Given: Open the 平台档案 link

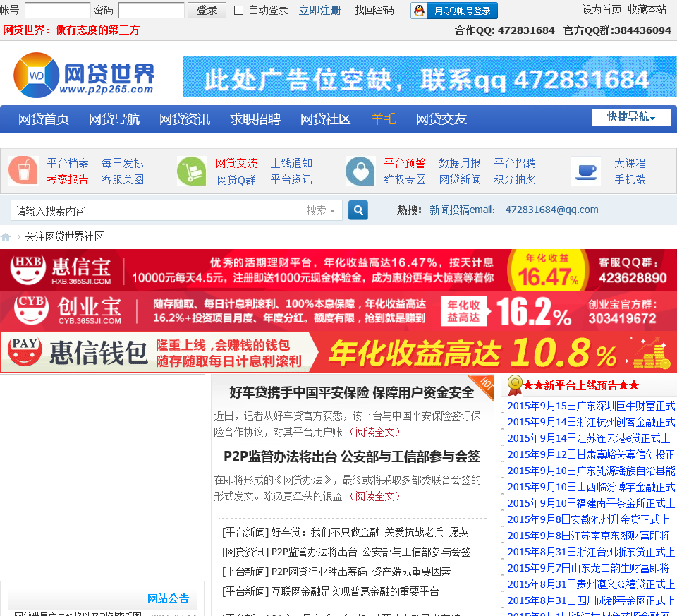Looking at the screenshot, I should coord(68,163).
